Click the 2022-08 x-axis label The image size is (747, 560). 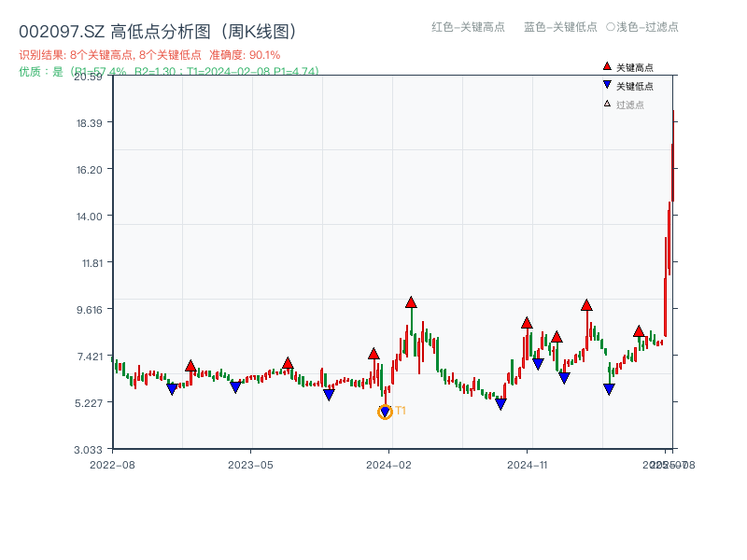pos(112,465)
